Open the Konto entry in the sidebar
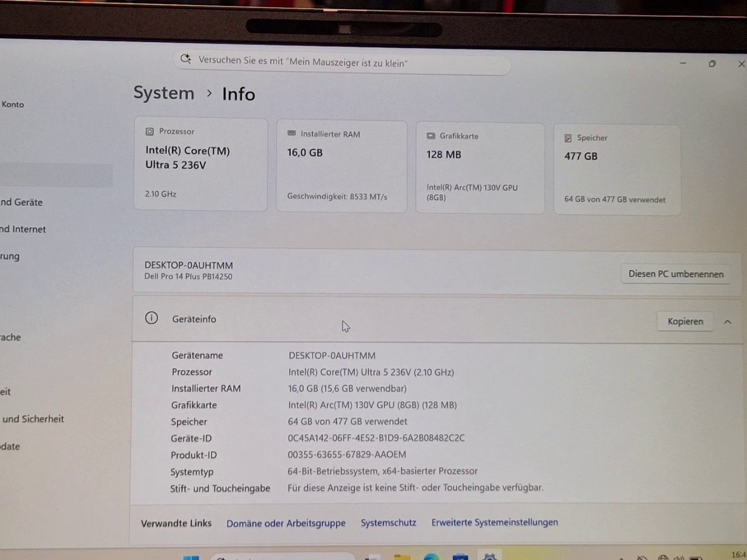This screenshot has width=747, height=560. click(x=12, y=104)
